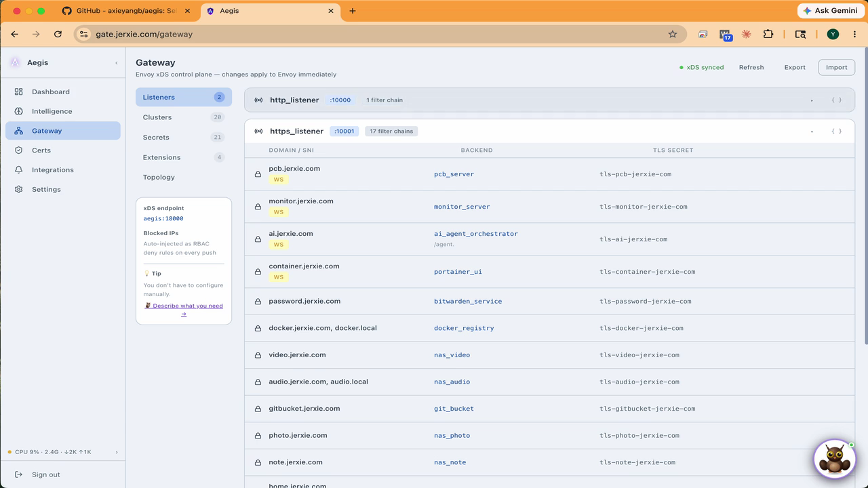Open the Chrome profile avatar Y
868x488 pixels.
[x=833, y=34]
